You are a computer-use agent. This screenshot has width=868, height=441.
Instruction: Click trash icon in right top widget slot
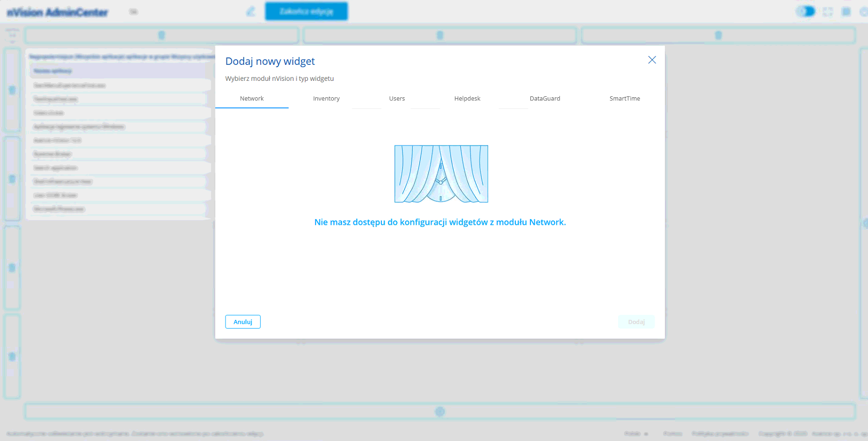718,35
